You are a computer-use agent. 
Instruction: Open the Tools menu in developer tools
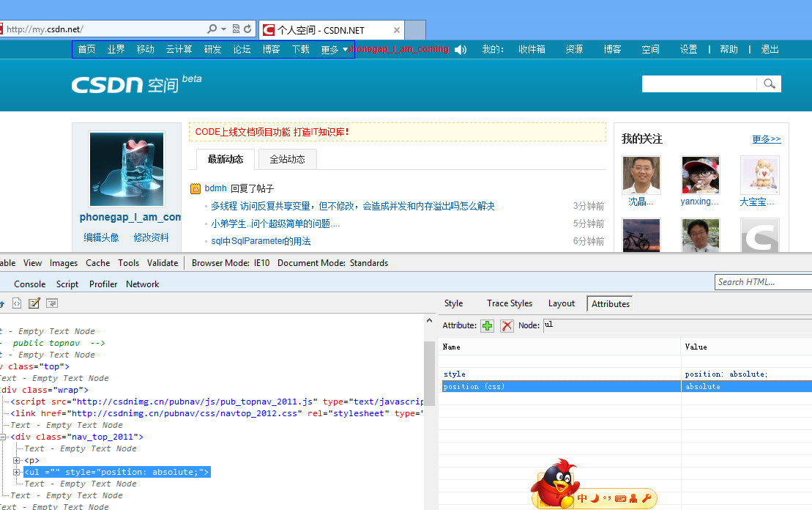click(x=128, y=263)
